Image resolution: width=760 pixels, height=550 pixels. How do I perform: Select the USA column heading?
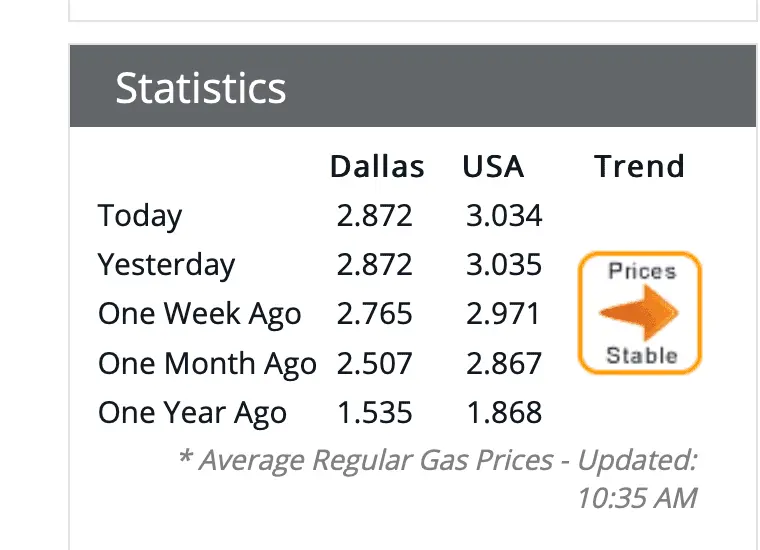click(493, 166)
